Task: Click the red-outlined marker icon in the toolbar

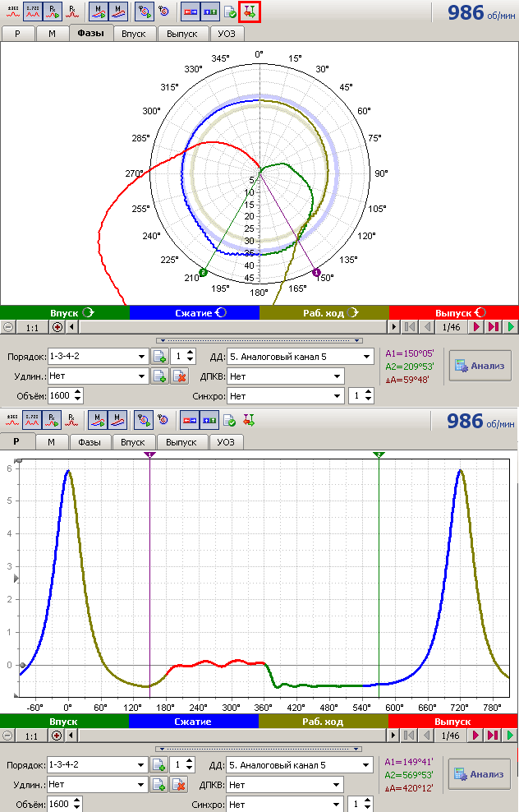Action: (x=250, y=12)
